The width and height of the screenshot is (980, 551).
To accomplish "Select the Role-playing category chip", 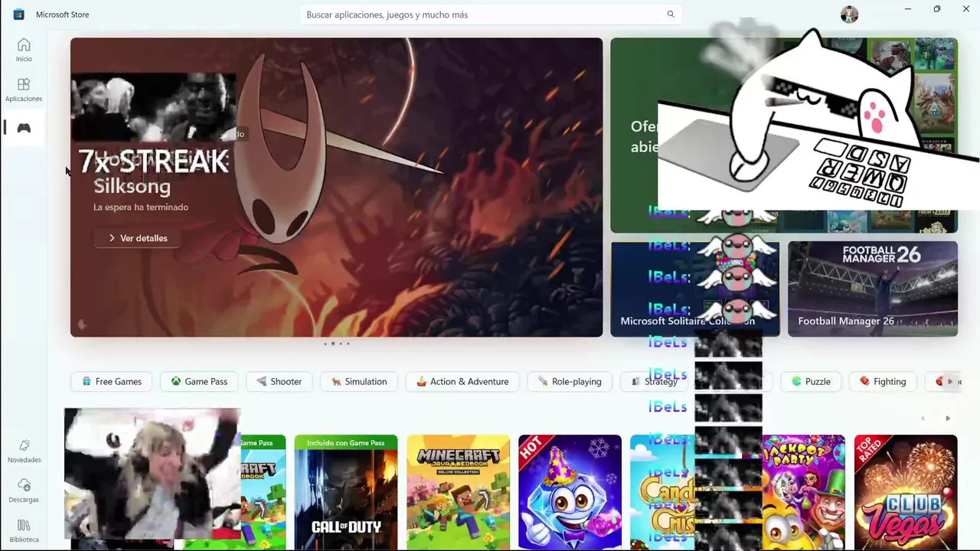I will tap(570, 381).
